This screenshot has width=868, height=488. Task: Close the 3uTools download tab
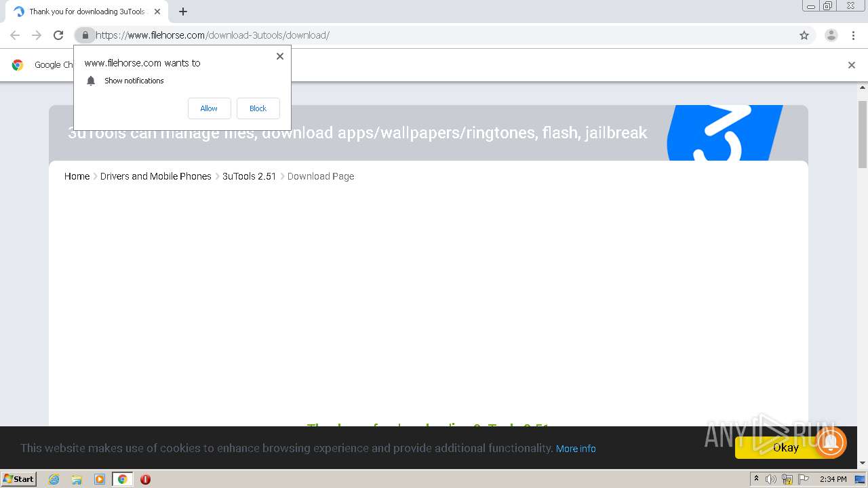[157, 12]
